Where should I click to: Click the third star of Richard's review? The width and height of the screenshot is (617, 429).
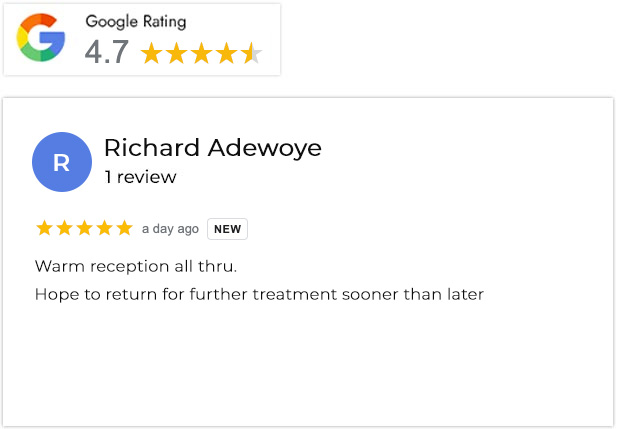click(84, 228)
